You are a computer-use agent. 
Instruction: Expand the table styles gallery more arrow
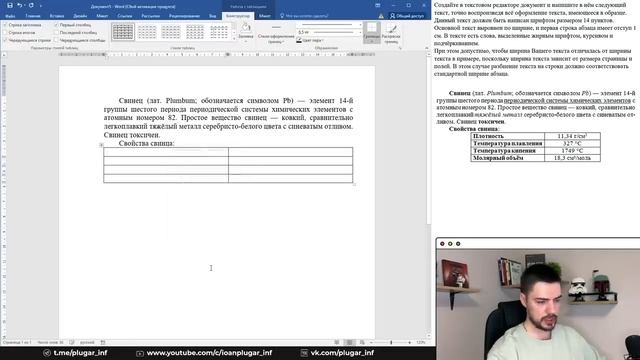234,39
